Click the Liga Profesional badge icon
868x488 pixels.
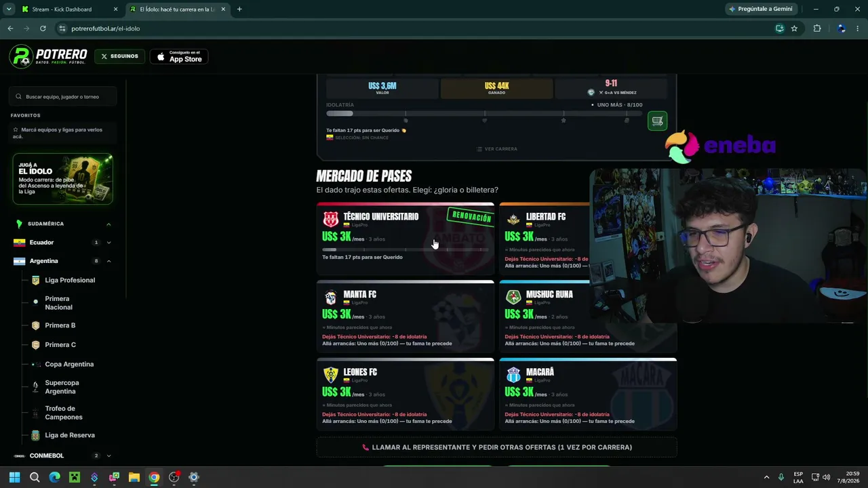[36, 280]
